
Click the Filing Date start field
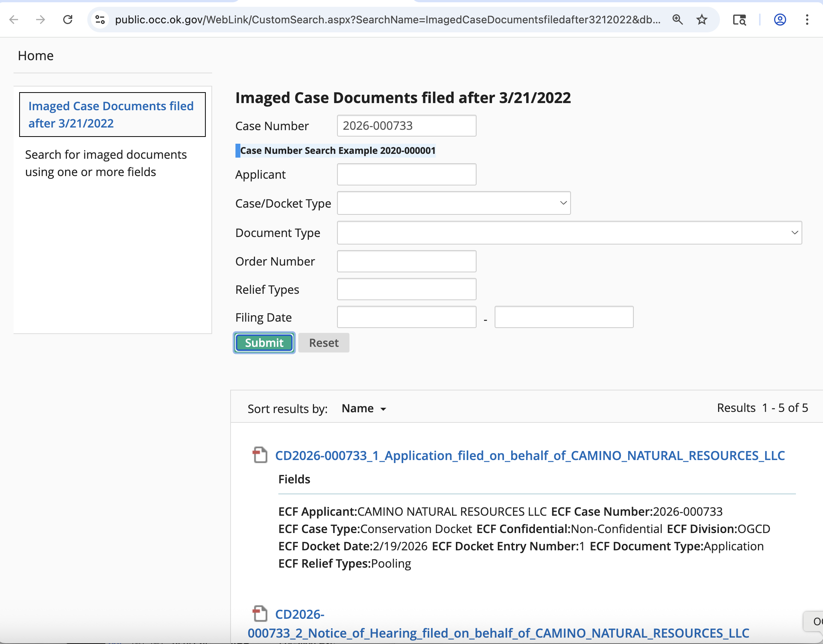[x=406, y=317]
